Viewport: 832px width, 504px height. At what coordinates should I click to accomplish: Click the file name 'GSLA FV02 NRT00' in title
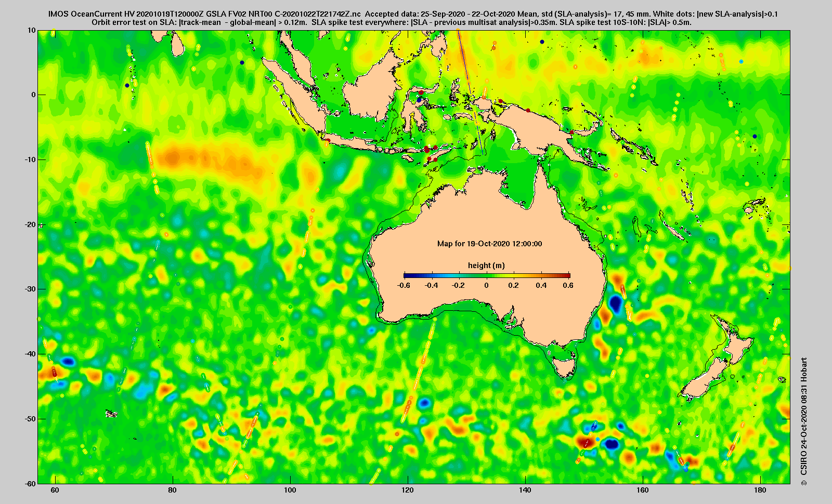pos(239,15)
